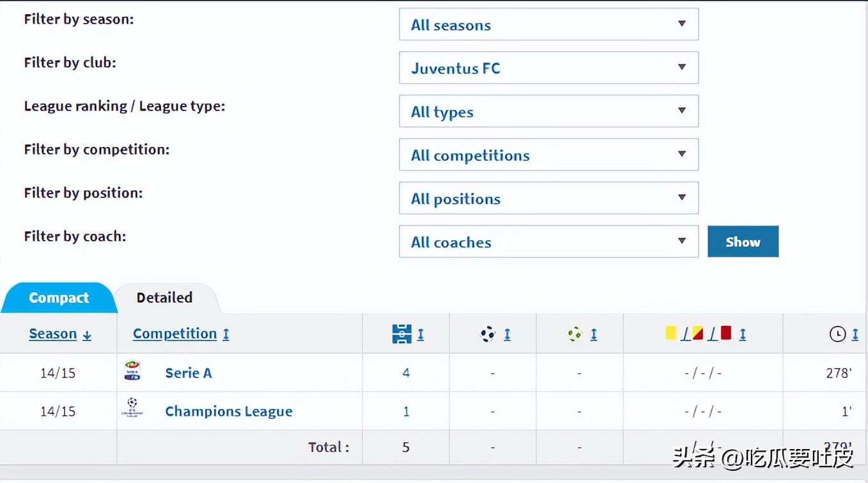Open Serie A appearances count 4
This screenshot has width=868, height=483.
(406, 373)
